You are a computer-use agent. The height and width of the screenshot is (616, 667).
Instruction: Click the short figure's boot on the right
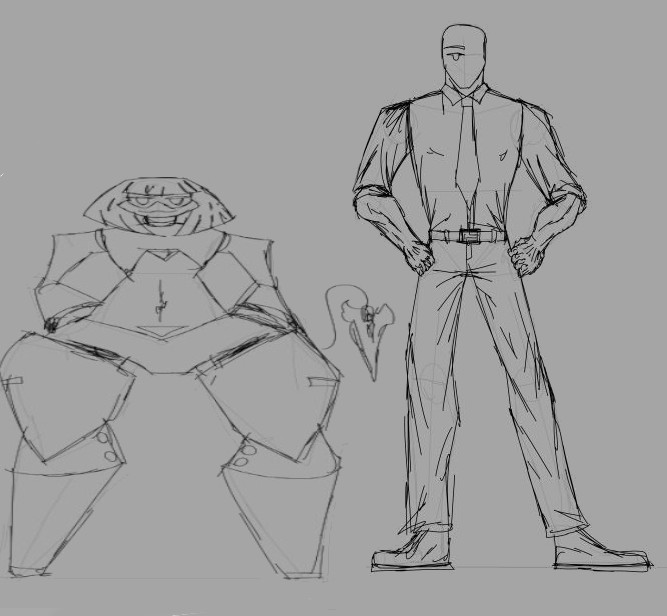pyautogui.click(x=280, y=525)
